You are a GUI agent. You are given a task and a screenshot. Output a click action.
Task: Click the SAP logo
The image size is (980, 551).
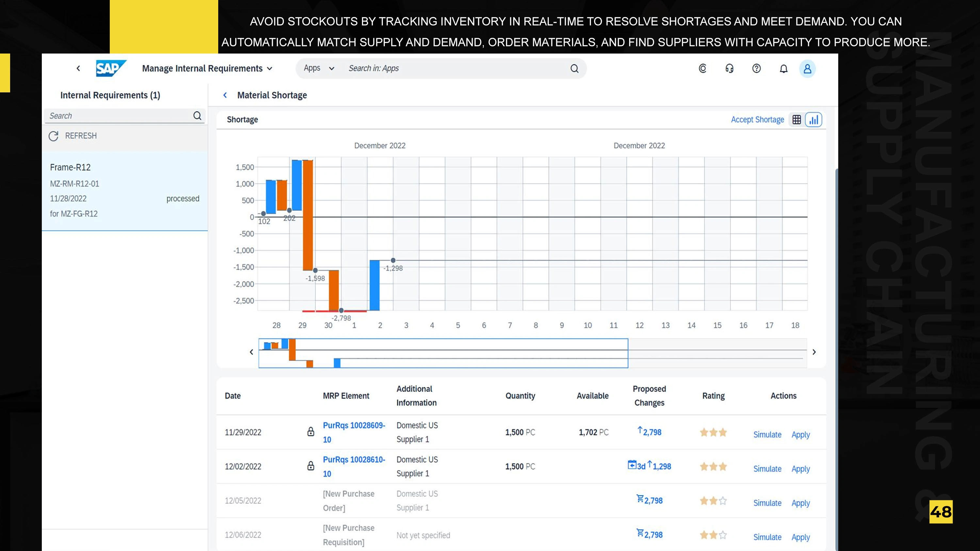coord(110,69)
